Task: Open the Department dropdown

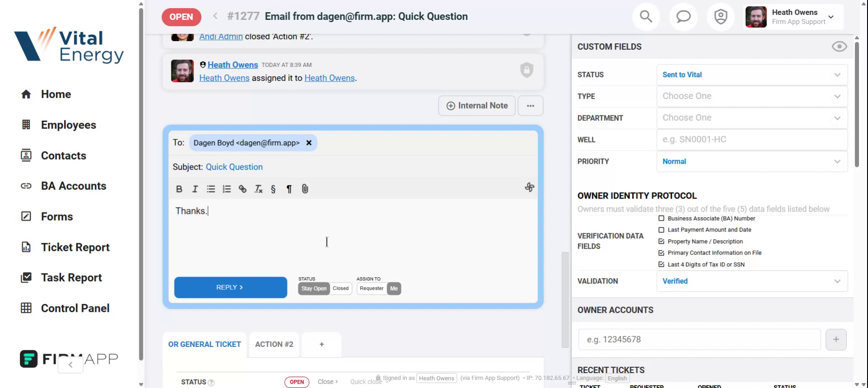Action: (752, 118)
